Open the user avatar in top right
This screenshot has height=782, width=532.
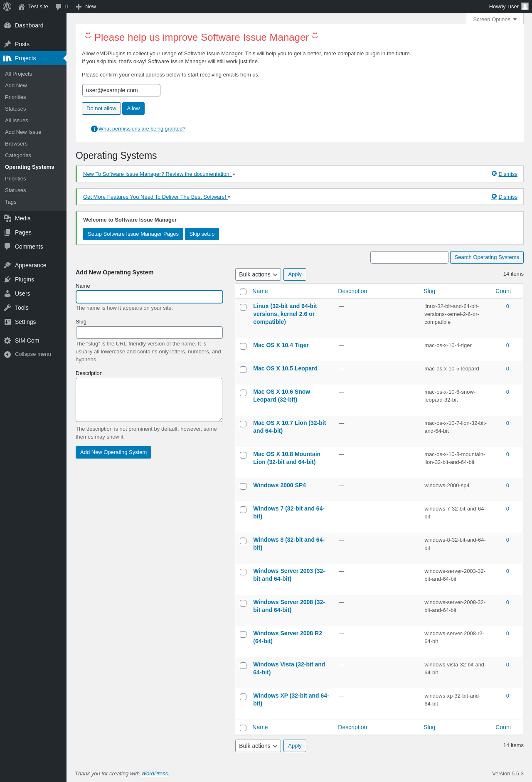(525, 6)
